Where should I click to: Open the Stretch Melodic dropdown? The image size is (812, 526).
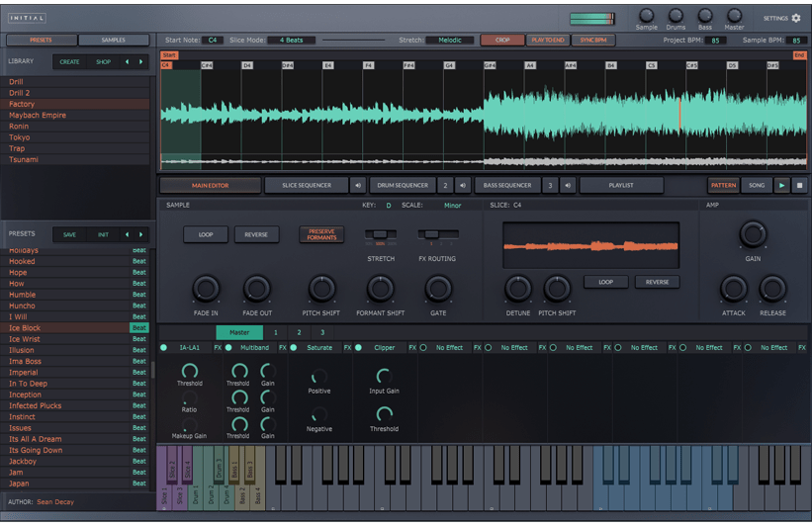450,40
